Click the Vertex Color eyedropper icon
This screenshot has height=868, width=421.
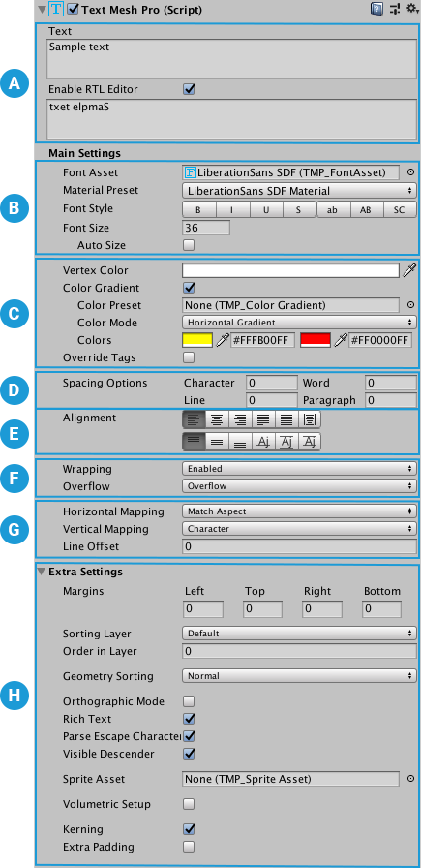409,270
